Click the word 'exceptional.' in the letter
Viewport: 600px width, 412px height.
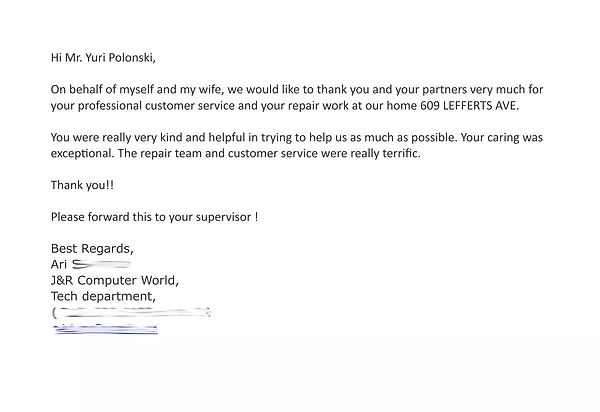83,154
